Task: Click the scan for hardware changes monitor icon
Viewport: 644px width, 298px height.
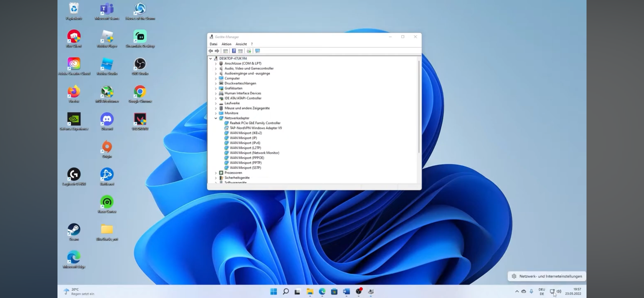Action: (x=257, y=51)
